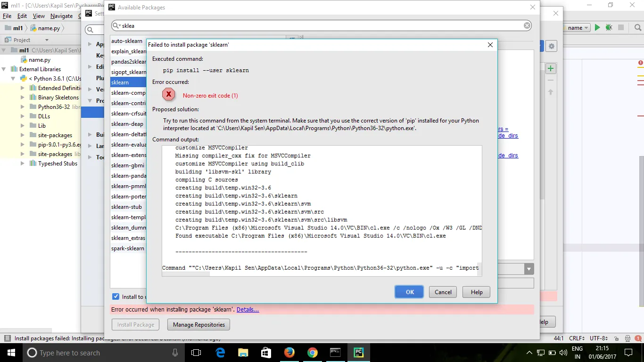The width and height of the screenshot is (644, 362).
Task: Launch Microsoft Edge from the taskbar
Action: point(220,353)
